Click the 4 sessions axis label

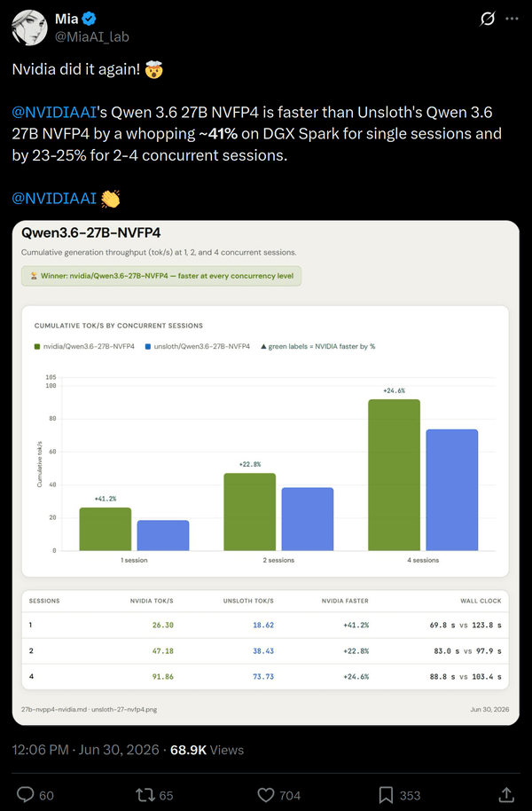423,560
